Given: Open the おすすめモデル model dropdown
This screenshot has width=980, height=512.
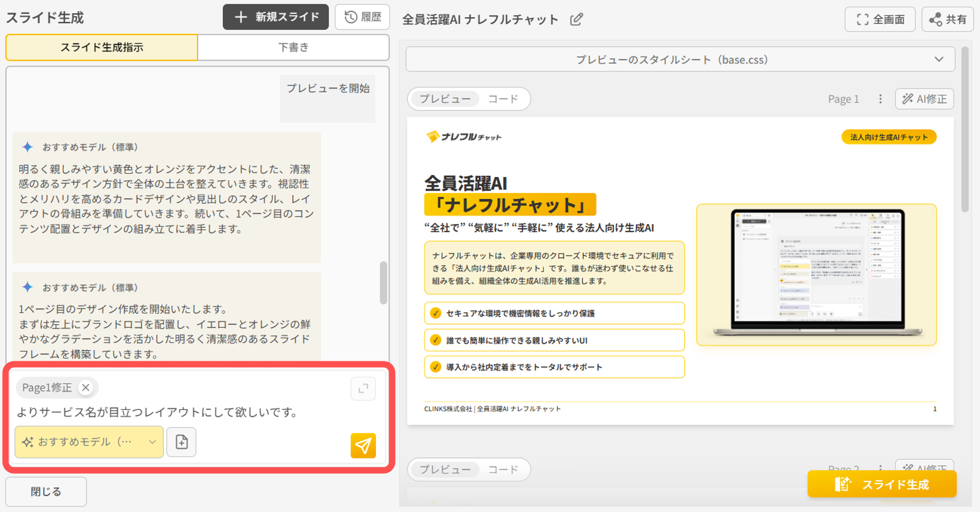Looking at the screenshot, I should [89, 442].
